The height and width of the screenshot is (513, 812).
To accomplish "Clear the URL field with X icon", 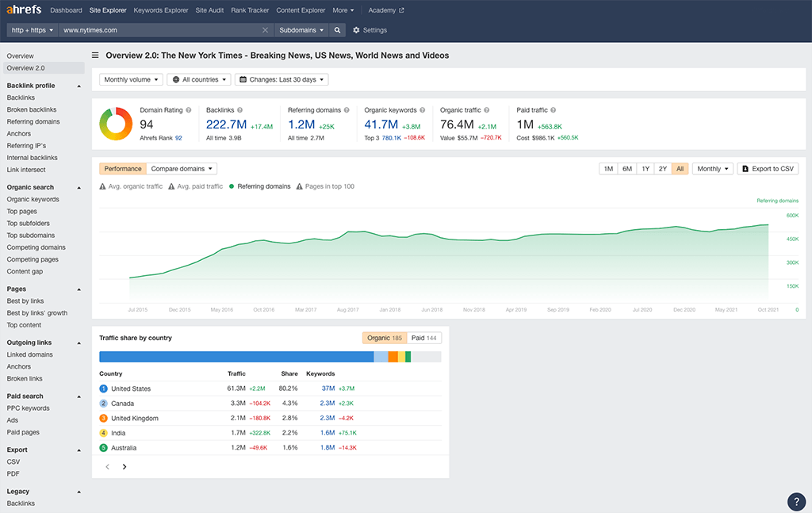I will [265, 30].
